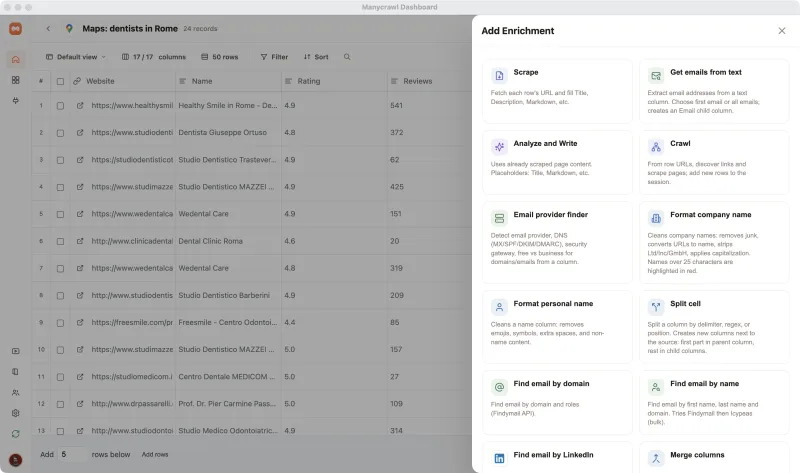
Task: Open the user avatar at sidebar bottom
Action: [15, 460]
